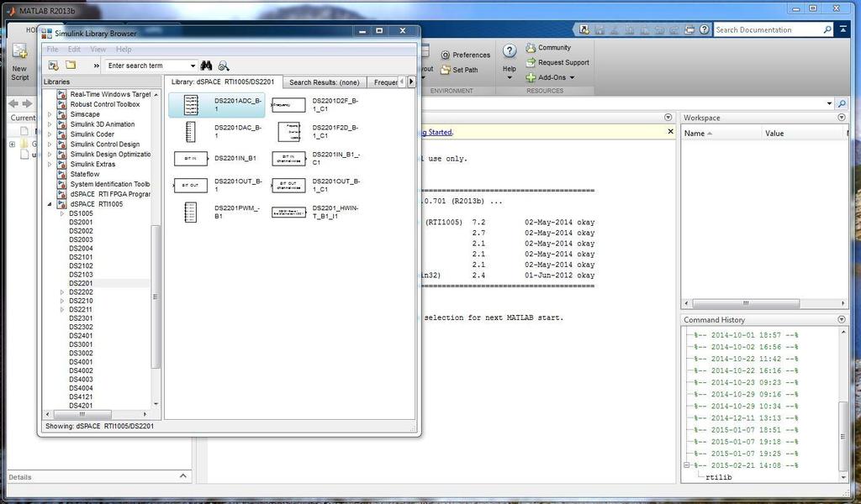This screenshot has width=861, height=504.
Task: Select the DS2201PWM_B1 block icon
Action: pyautogui.click(x=191, y=213)
